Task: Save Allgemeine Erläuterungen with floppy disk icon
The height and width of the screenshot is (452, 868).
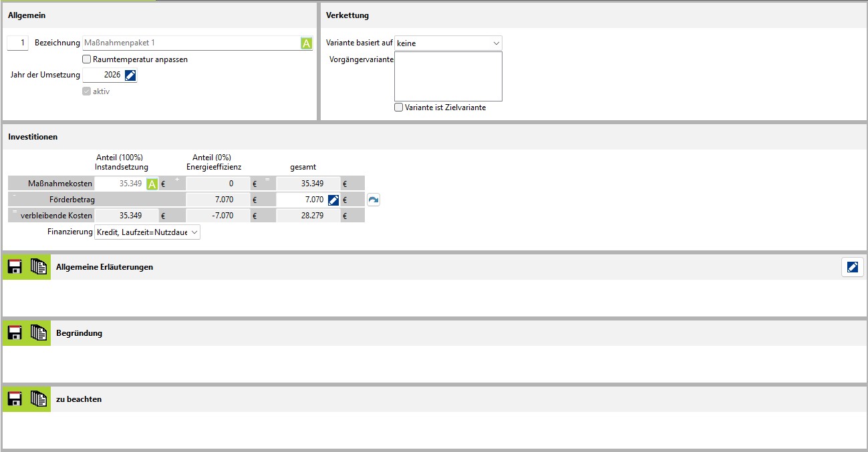Action: (14, 267)
